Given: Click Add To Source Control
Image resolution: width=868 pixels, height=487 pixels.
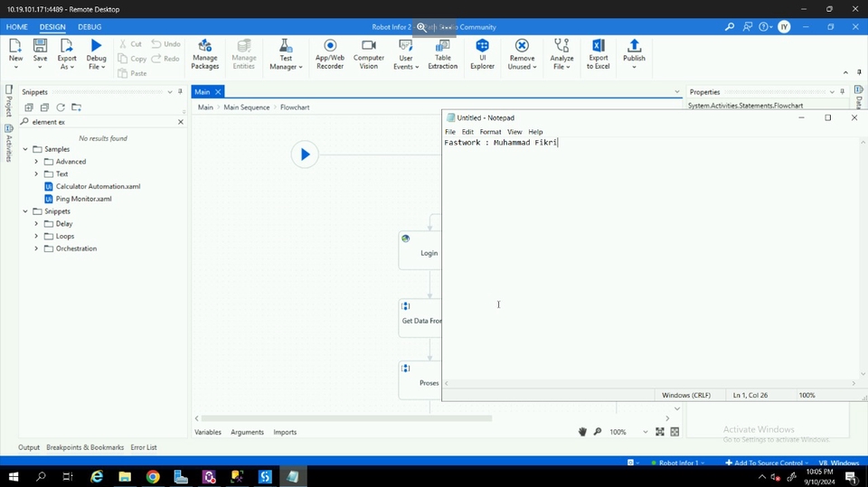Looking at the screenshot, I should [x=767, y=463].
